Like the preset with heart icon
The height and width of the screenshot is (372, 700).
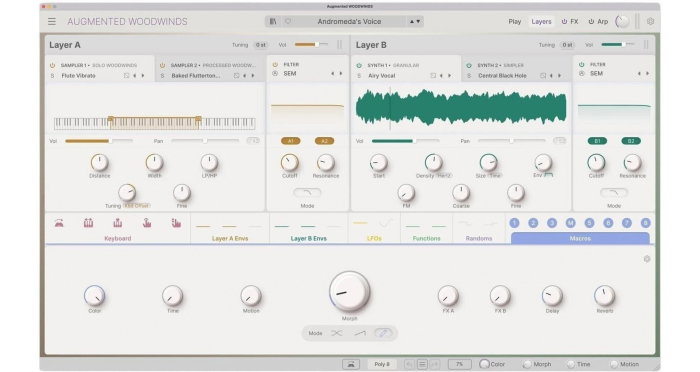(x=288, y=21)
